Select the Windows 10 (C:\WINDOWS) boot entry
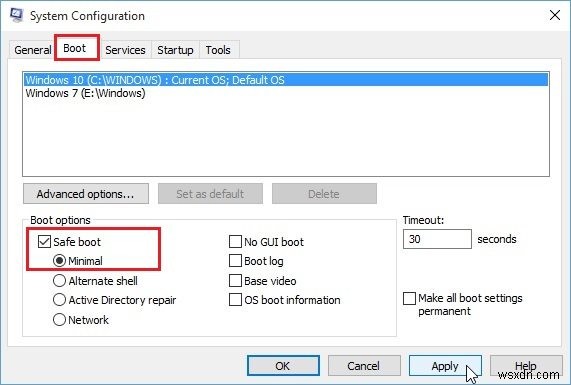This screenshot has height=385, width=571. 286,80
